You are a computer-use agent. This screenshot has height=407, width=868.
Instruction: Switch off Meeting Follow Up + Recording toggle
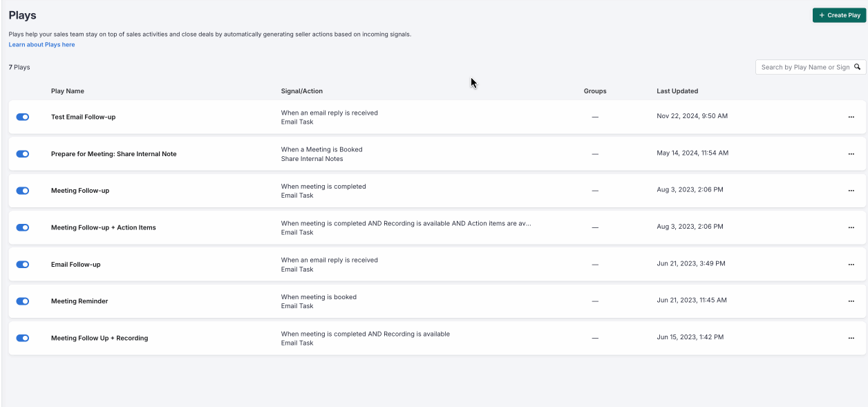[23, 338]
